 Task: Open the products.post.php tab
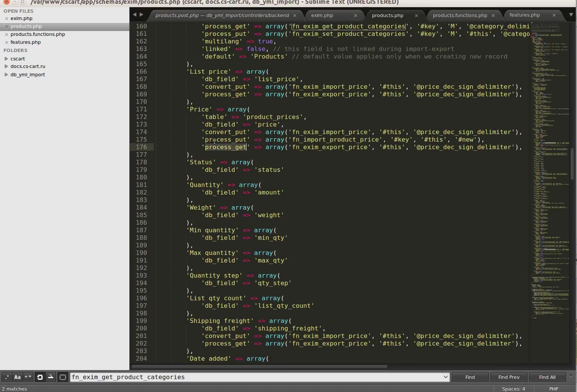click(222, 15)
